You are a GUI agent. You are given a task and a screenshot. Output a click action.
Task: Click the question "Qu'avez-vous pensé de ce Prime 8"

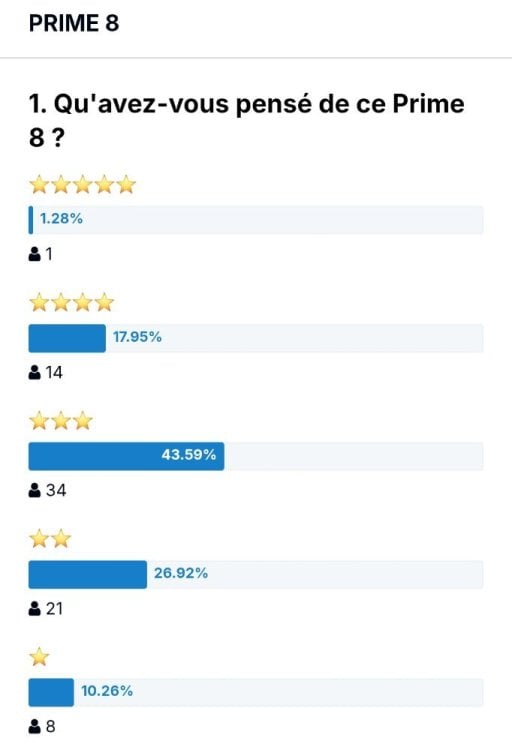point(247,120)
